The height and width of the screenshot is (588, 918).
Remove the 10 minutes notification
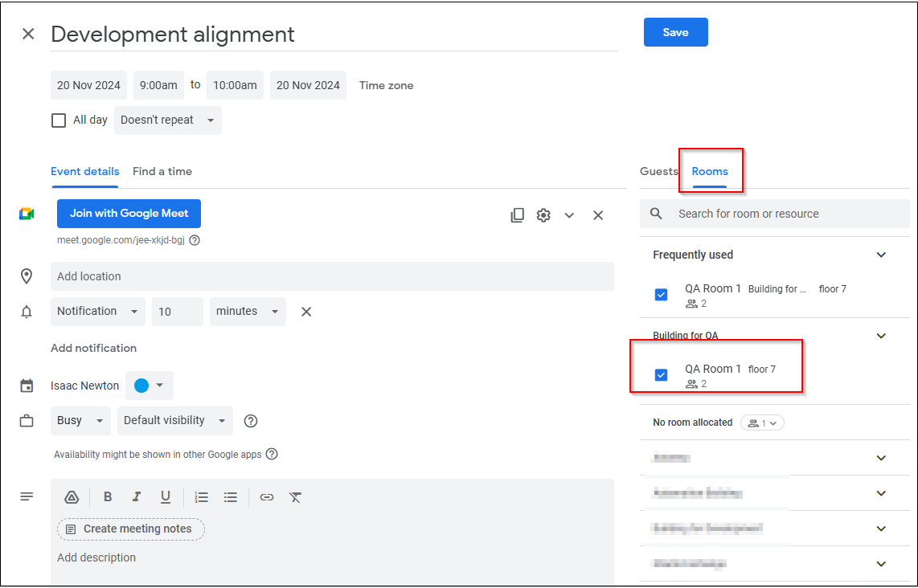tap(306, 312)
